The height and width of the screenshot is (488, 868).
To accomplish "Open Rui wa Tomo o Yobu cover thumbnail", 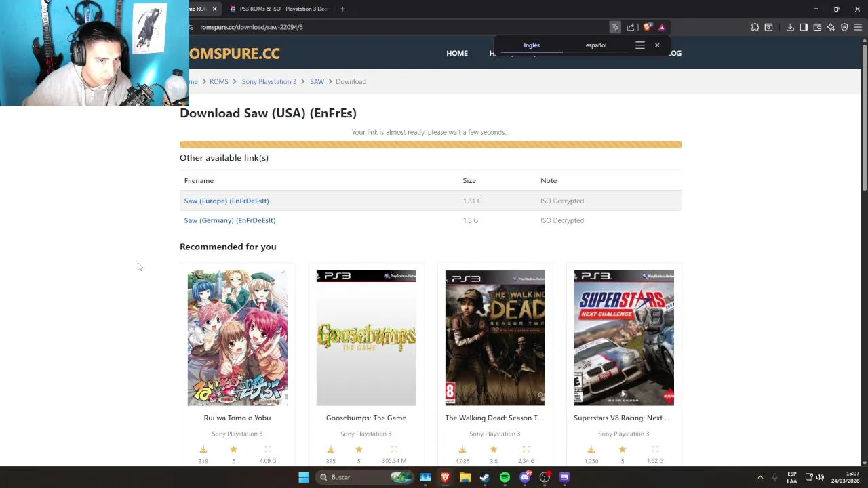I will point(237,338).
